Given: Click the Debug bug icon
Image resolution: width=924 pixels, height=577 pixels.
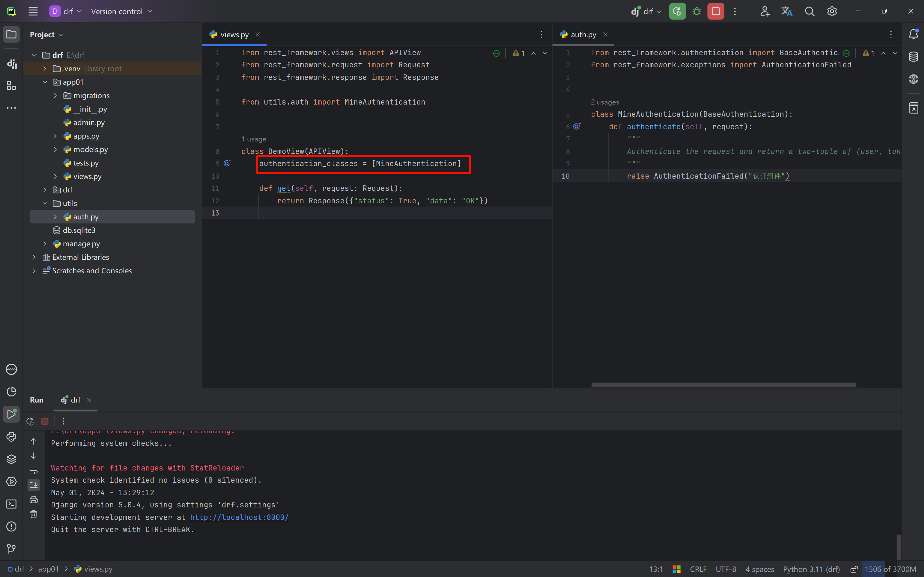Looking at the screenshot, I should (697, 12).
